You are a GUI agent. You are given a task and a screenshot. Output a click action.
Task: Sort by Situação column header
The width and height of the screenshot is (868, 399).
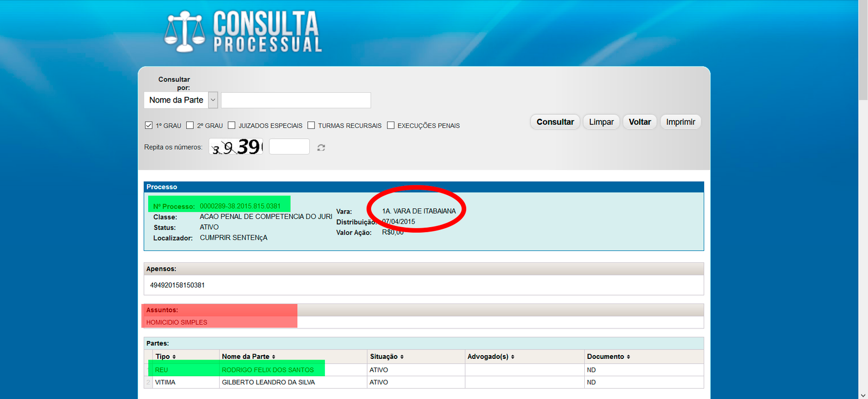click(x=387, y=357)
